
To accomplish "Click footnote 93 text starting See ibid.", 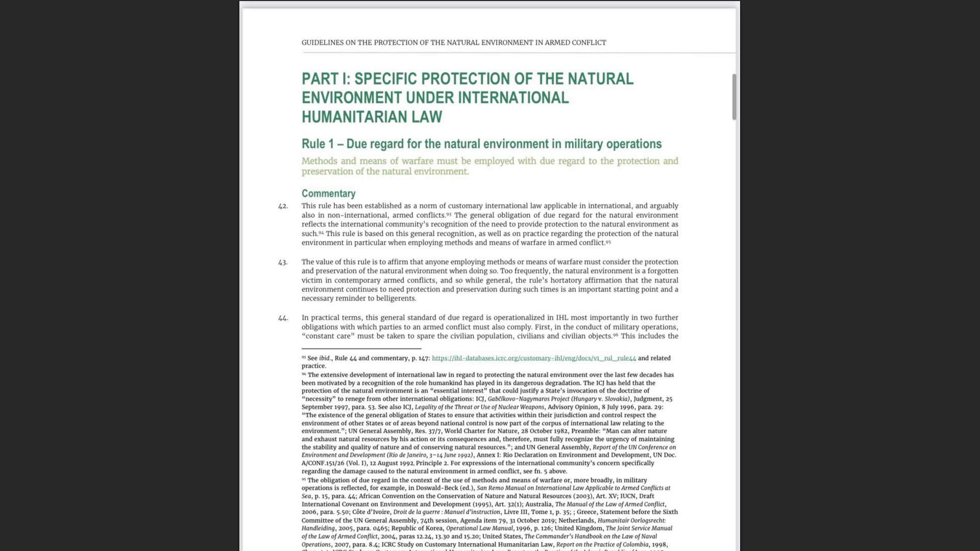I will pyautogui.click(x=365, y=358).
